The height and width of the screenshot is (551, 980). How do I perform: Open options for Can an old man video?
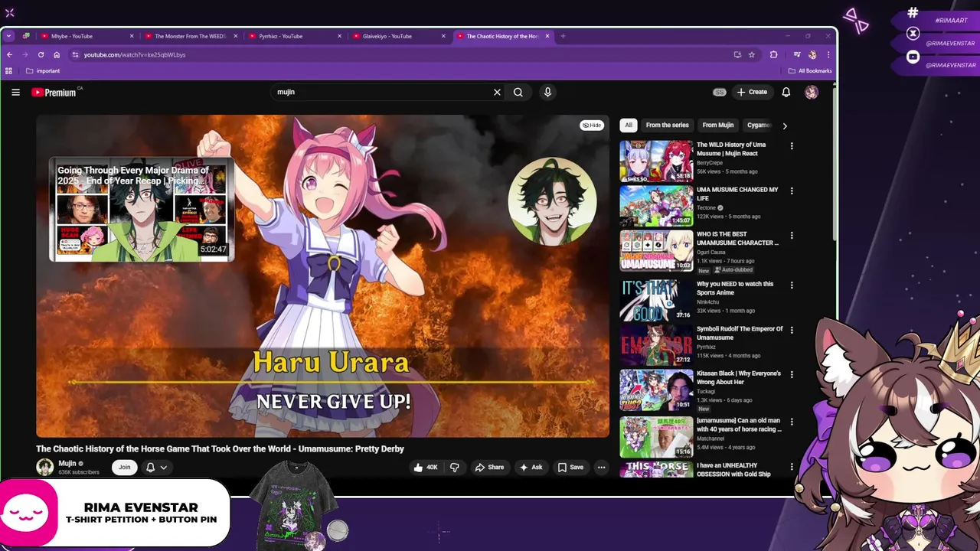coord(792,422)
